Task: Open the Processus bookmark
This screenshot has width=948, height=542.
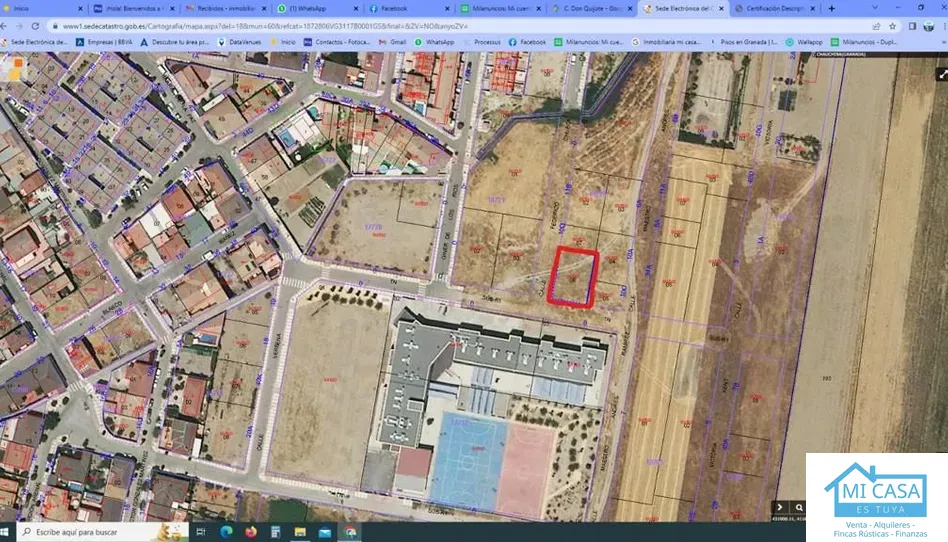Action: point(482,42)
